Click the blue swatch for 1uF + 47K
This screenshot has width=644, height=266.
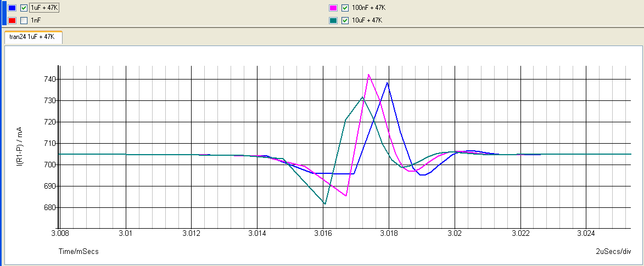click(12, 8)
